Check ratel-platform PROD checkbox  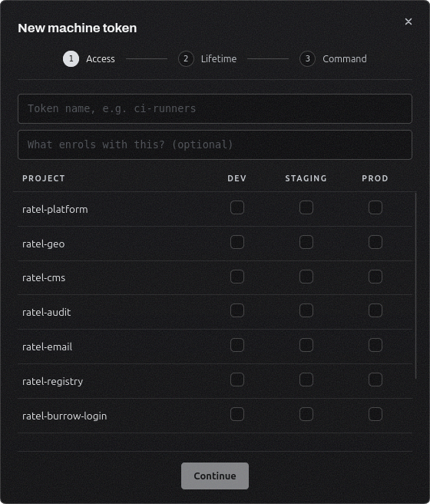coord(375,207)
